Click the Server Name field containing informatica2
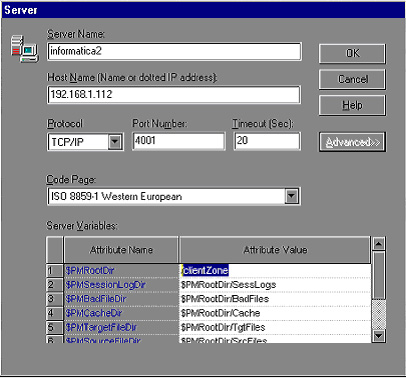The image size is (406, 378). point(174,51)
